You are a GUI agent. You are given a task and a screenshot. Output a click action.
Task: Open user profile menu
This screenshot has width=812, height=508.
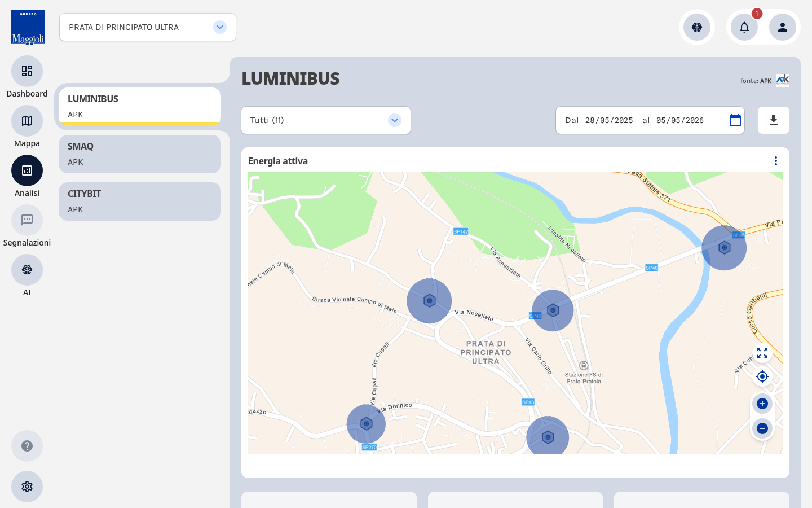pyautogui.click(x=783, y=27)
